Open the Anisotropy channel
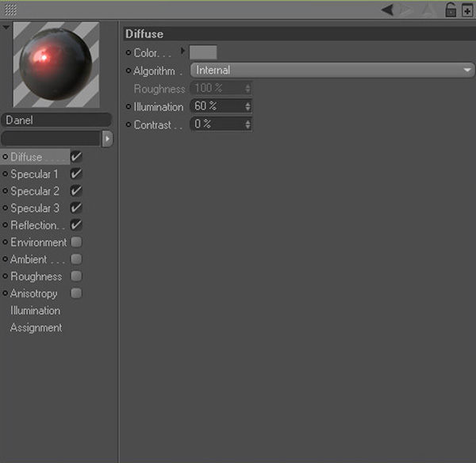Screen dimensions: 476x463 pos(33,293)
